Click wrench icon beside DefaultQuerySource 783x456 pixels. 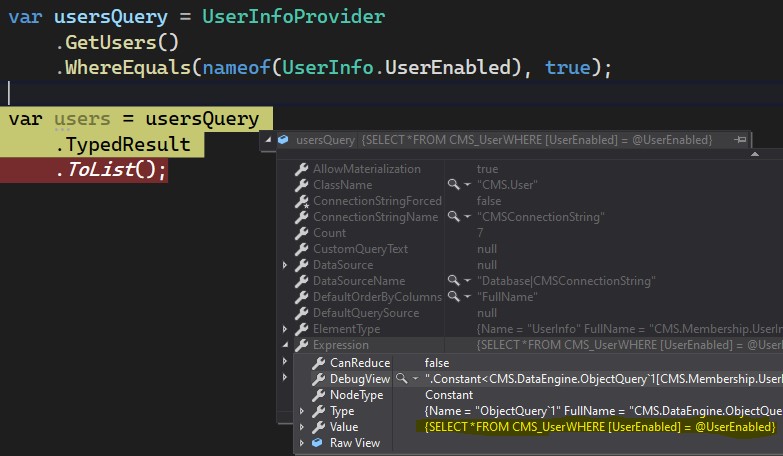[301, 313]
